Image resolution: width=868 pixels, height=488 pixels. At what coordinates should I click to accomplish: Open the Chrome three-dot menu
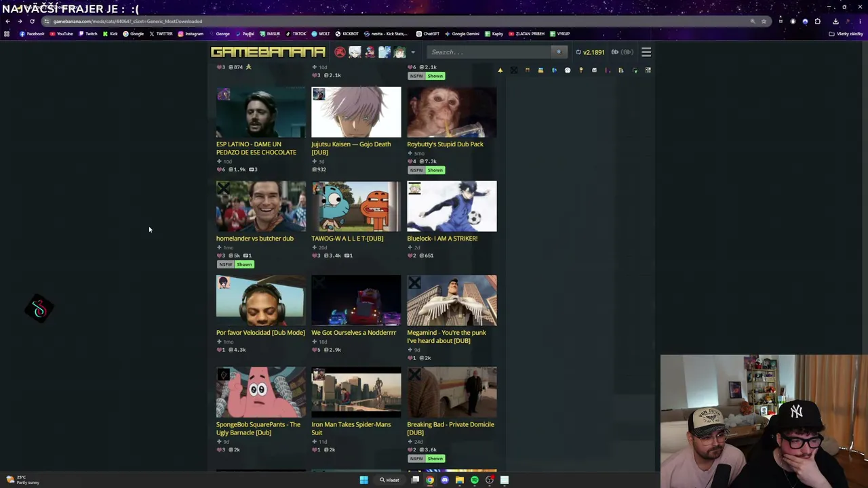coord(861,21)
